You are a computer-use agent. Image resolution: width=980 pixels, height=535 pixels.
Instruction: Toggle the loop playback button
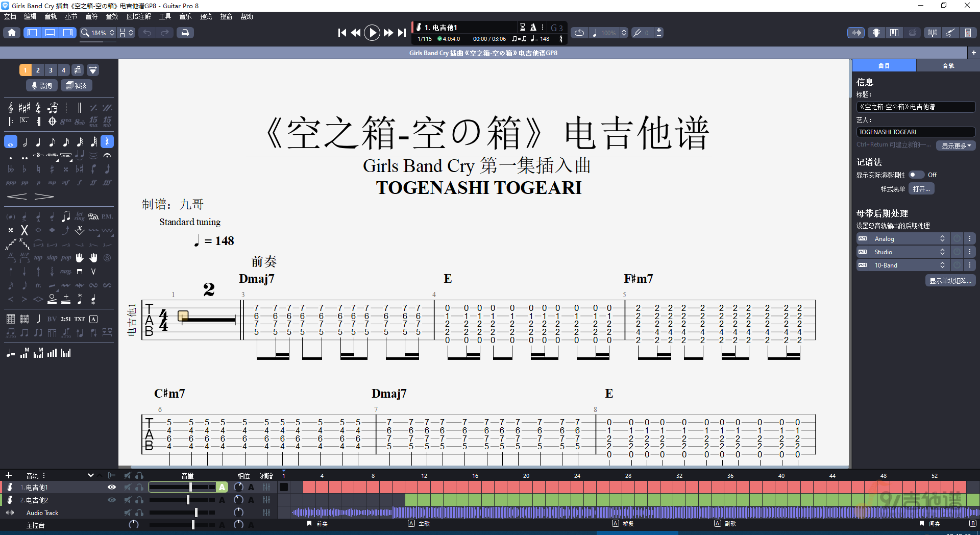[579, 33]
